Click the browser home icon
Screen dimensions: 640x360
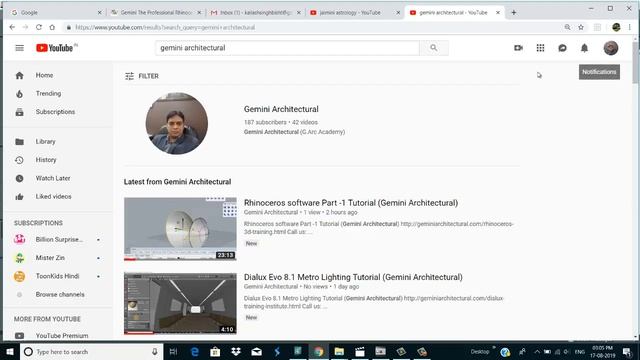[52, 27]
